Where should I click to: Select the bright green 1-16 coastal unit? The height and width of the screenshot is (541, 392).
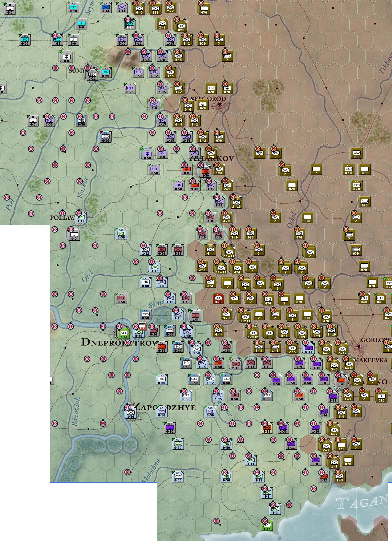[267, 525]
